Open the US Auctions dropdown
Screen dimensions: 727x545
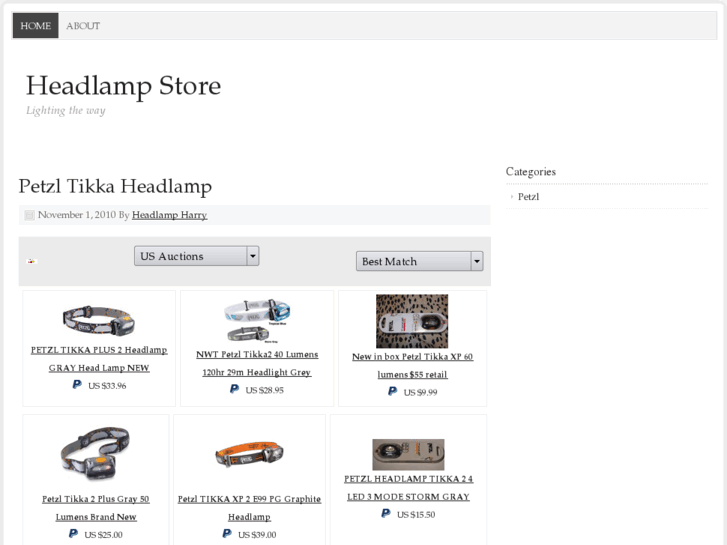(x=197, y=256)
